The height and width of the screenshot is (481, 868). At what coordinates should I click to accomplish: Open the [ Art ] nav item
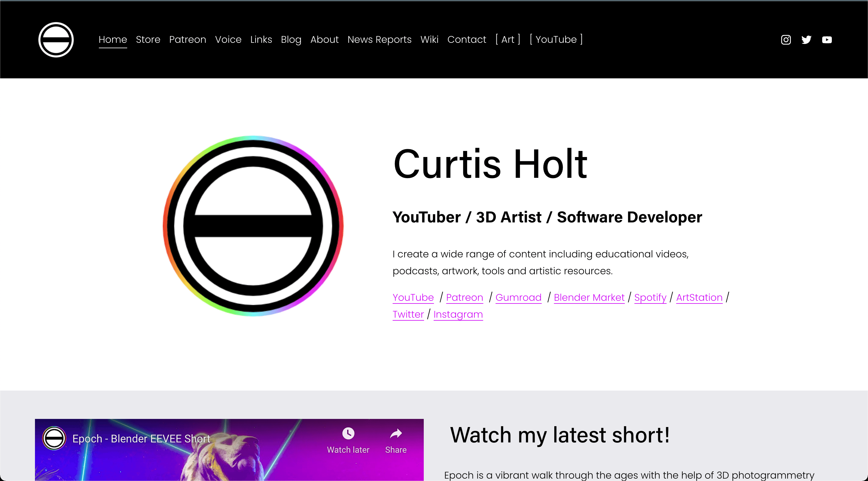point(508,39)
